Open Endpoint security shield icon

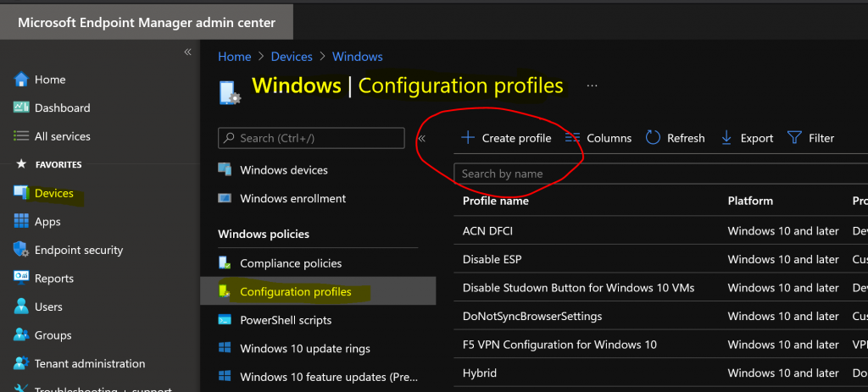[x=21, y=250]
